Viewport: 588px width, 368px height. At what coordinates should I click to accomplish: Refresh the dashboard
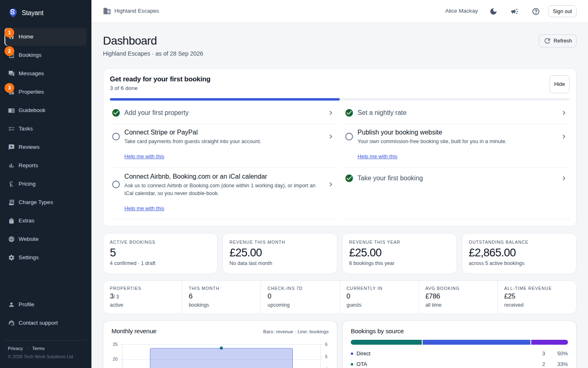click(x=557, y=41)
